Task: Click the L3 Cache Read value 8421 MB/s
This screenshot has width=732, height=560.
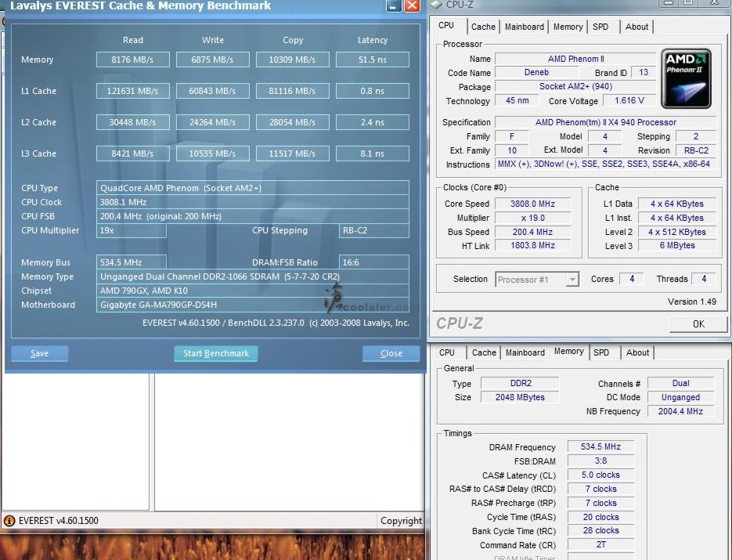Action: click(x=132, y=154)
